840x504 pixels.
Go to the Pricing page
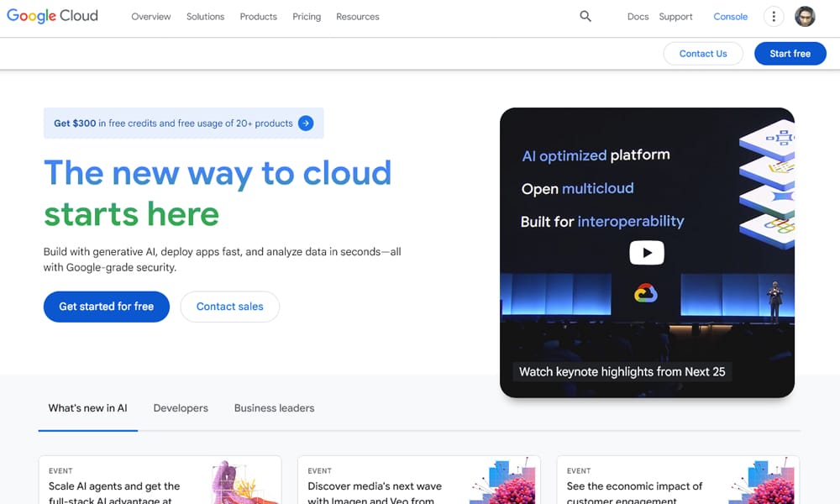click(307, 17)
